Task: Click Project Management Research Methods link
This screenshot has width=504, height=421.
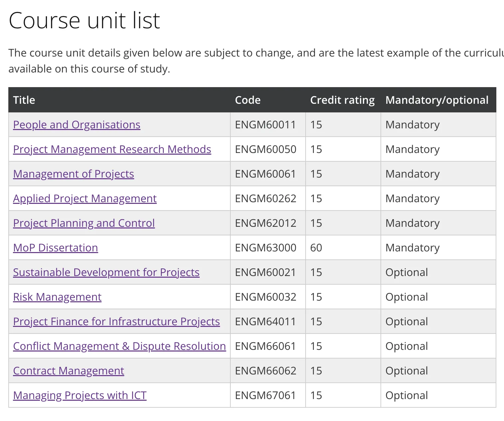Action: 112,149
